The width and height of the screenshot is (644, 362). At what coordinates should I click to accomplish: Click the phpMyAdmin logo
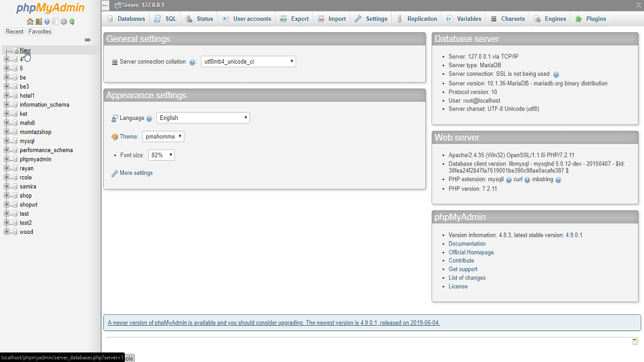(x=50, y=8)
